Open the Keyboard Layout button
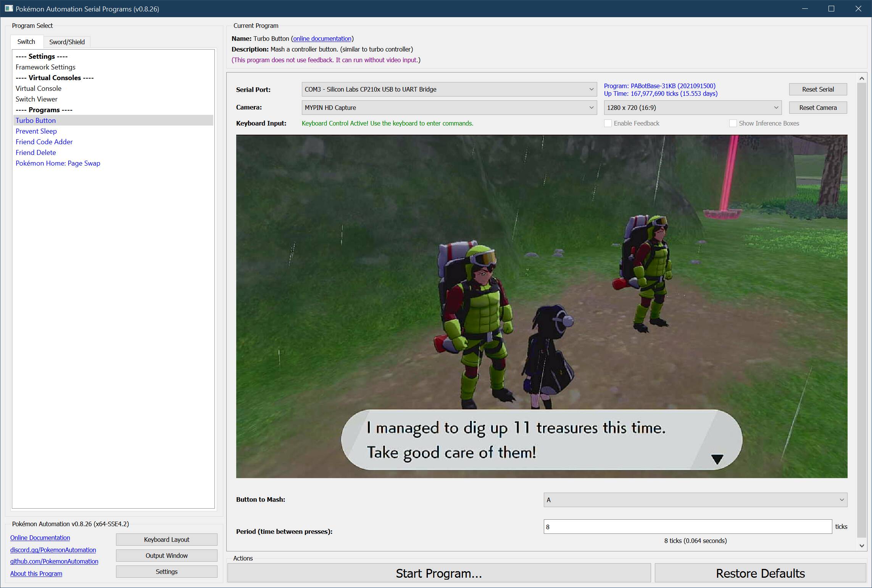 tap(166, 540)
